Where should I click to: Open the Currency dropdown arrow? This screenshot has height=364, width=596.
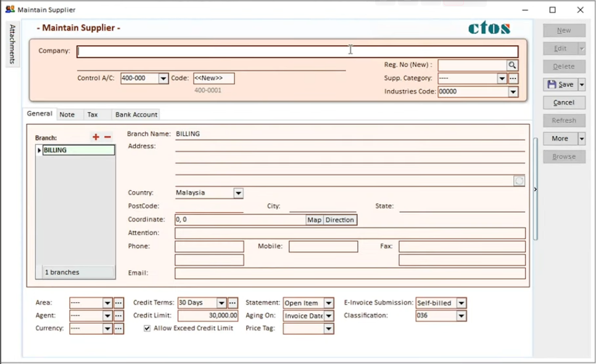pos(107,329)
